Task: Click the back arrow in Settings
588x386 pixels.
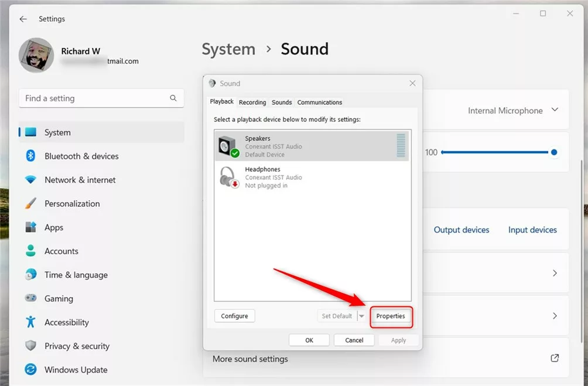Action: pos(23,19)
